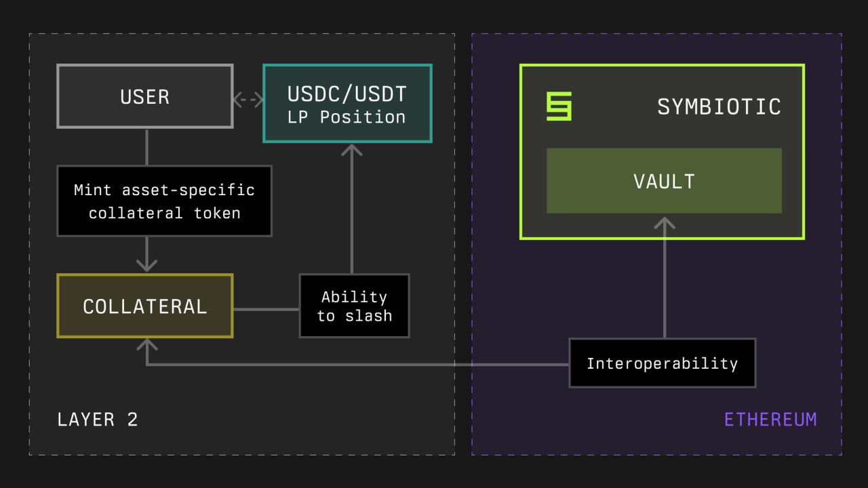Viewport: 868px width, 488px height.
Task: Click the Interoperability label box
Action: (663, 363)
